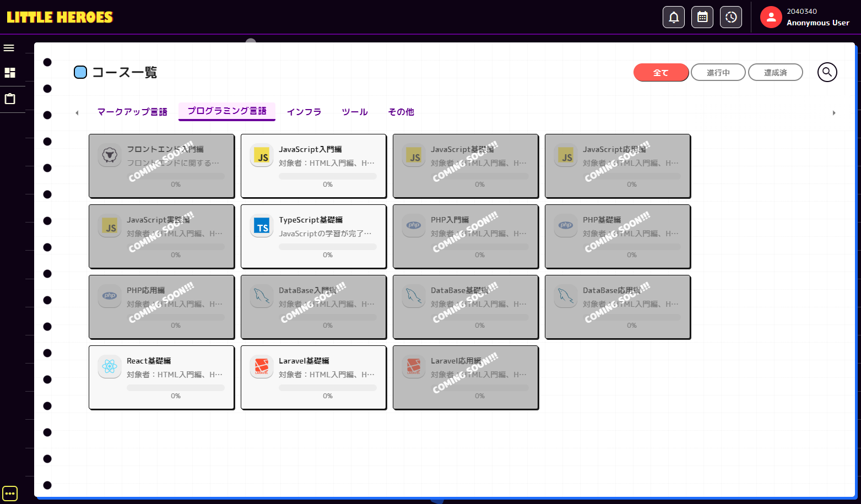
Task: Click the user ID 2040340
Action: click(802, 11)
